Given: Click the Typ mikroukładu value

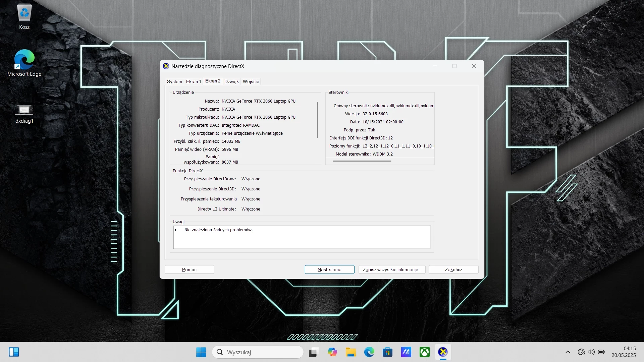Looking at the screenshot, I should [258, 117].
